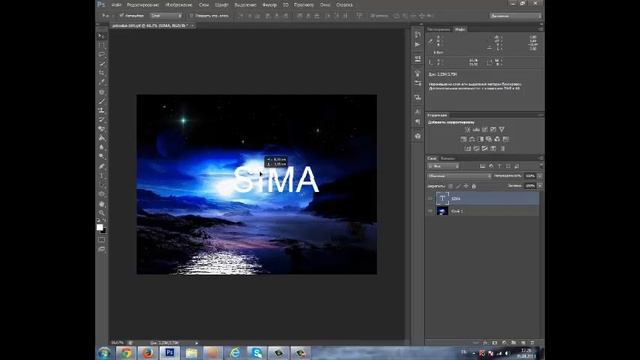Open the Файл menu
640x360 pixels.
click(116, 5)
